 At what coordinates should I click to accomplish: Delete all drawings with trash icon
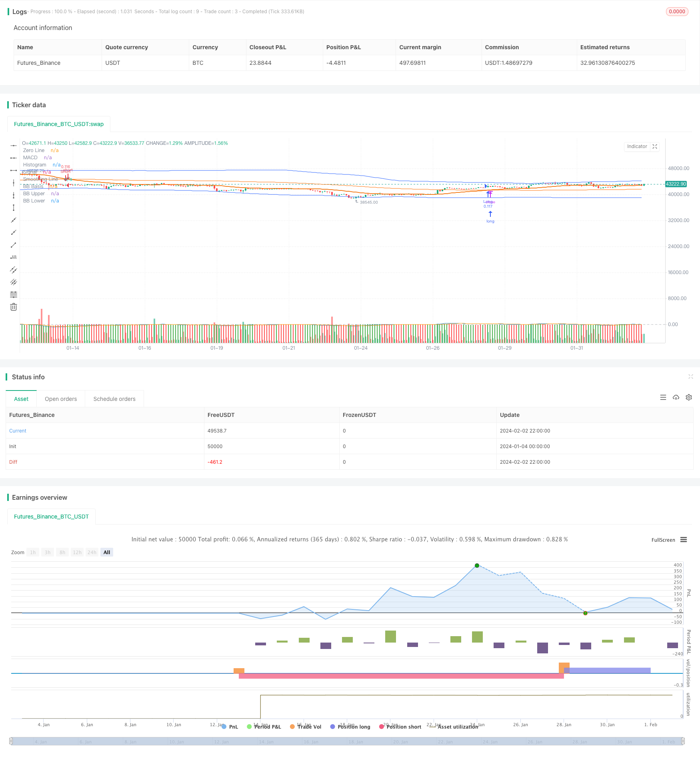click(14, 307)
